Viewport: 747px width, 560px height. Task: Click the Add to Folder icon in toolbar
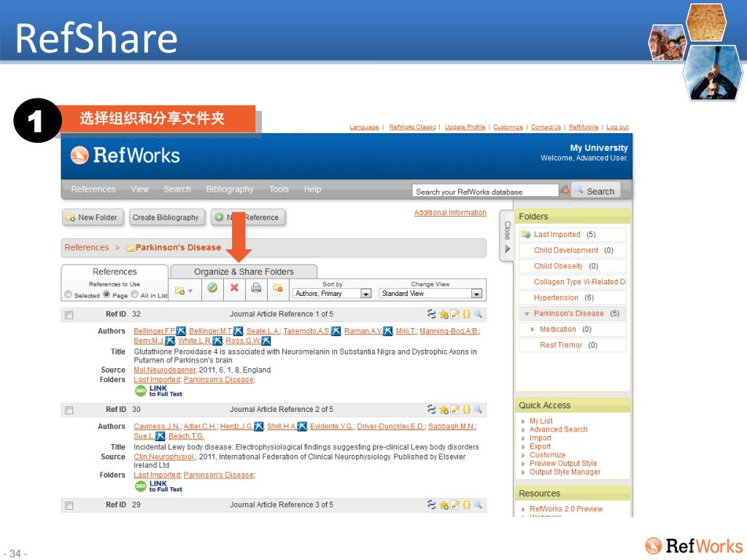(180, 290)
